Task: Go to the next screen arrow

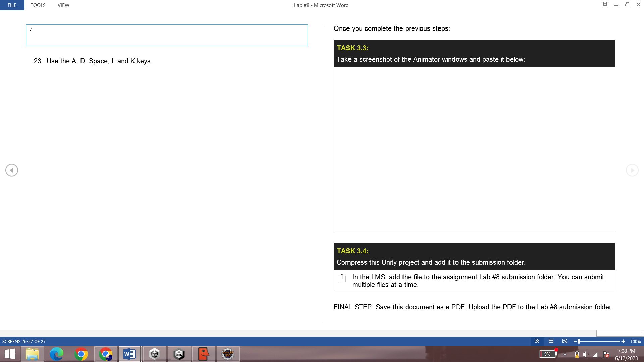Action: (x=632, y=170)
